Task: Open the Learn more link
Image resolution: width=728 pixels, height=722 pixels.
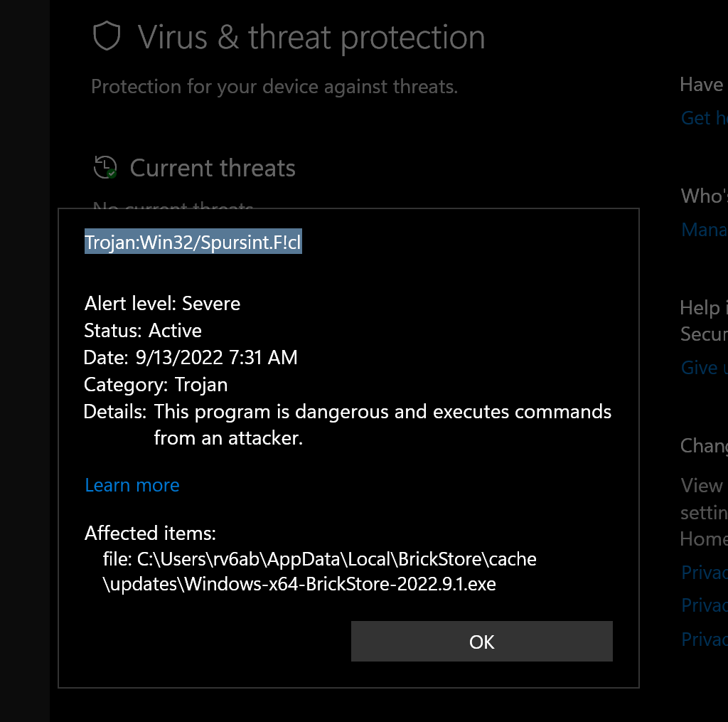Action: pos(132,484)
